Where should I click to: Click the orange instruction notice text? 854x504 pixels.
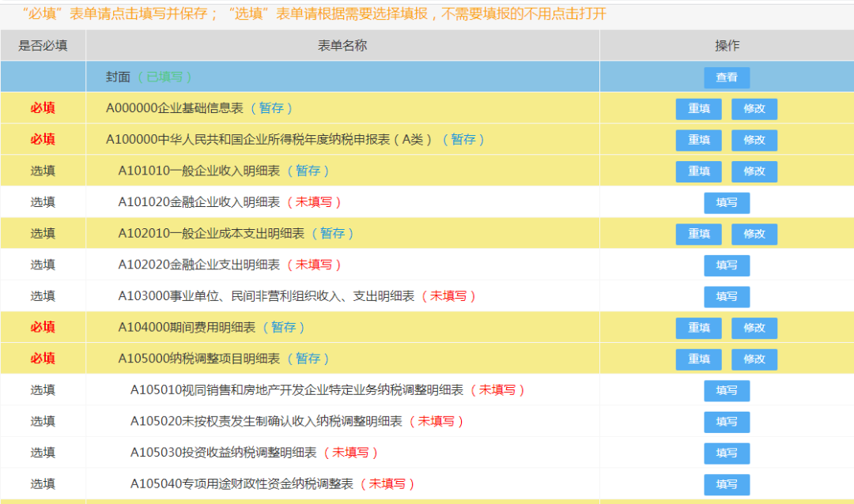click(314, 13)
